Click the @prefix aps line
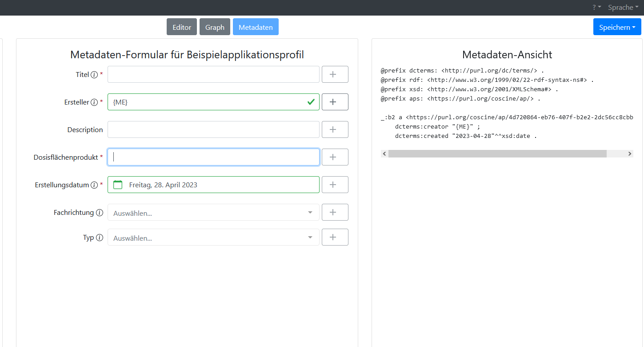 click(x=461, y=98)
